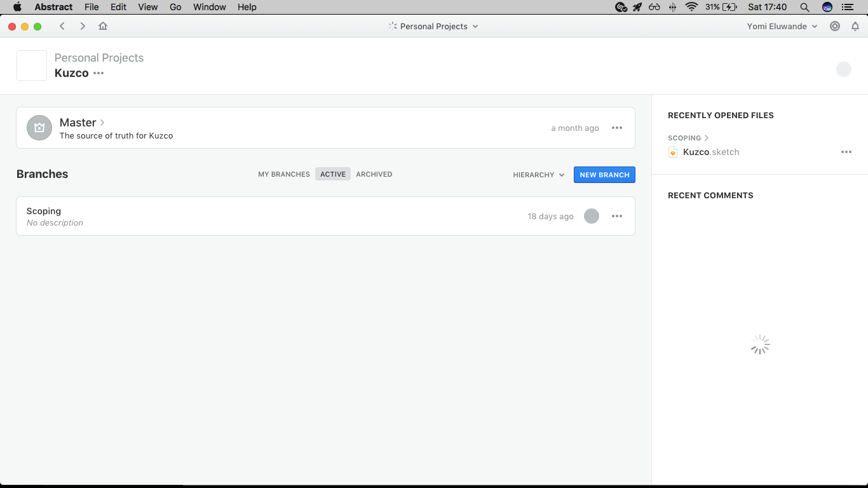Click the Creative Cloud menu bar icon
Screen dimensions: 868x488
coord(621,7)
